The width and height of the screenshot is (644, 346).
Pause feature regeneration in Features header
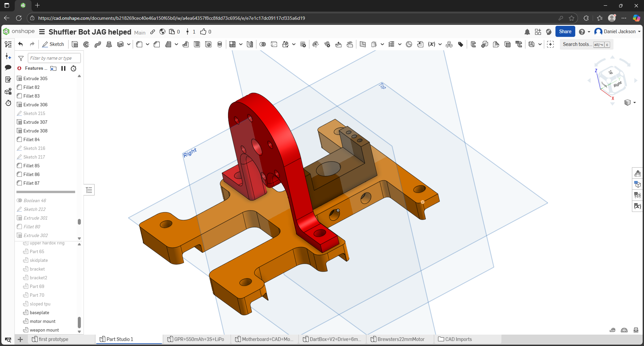coord(63,68)
